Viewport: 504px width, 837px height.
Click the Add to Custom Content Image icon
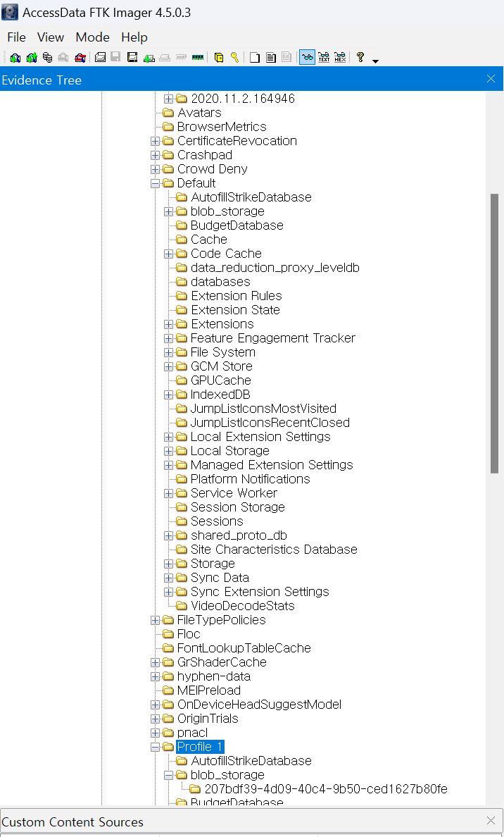tap(149, 57)
